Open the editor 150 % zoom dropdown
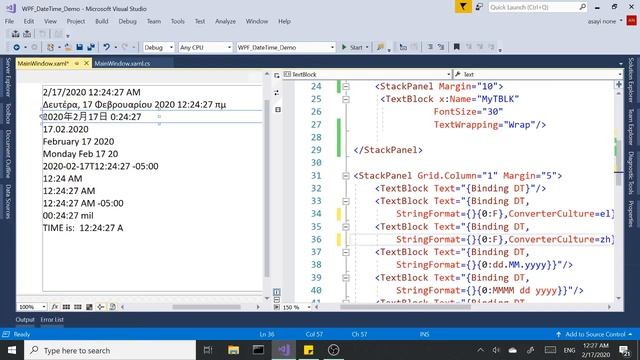640x360 pixels. 297,307
